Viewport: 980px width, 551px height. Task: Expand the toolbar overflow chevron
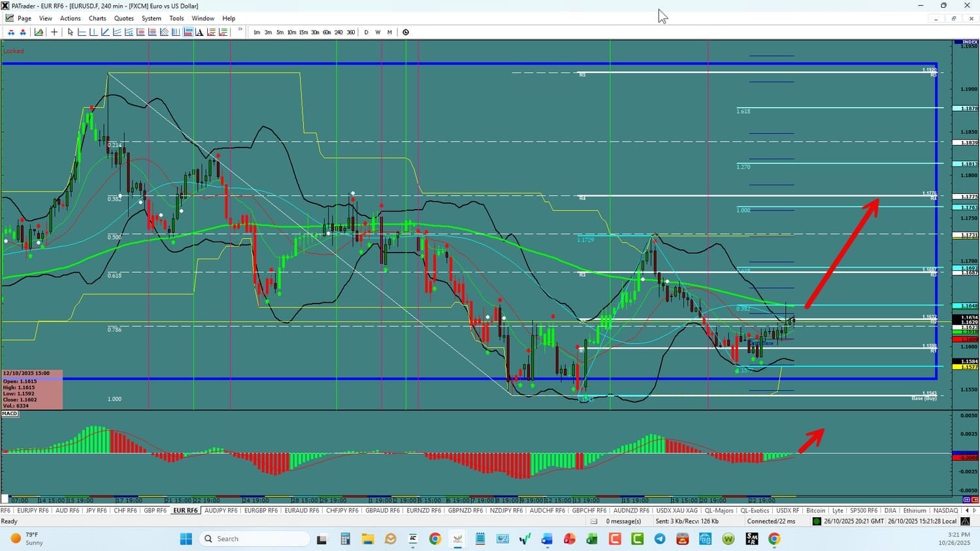point(240,30)
